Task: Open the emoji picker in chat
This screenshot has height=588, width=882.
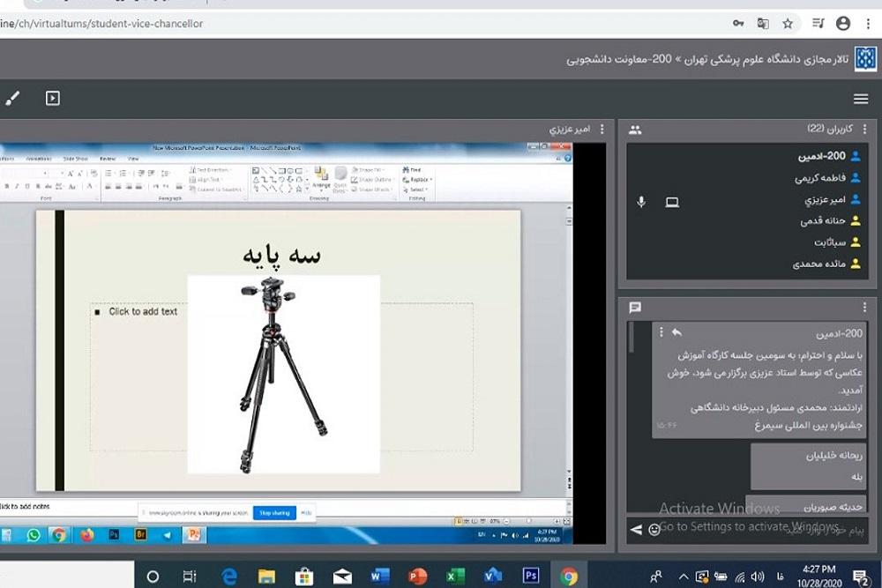Action: tap(654, 529)
